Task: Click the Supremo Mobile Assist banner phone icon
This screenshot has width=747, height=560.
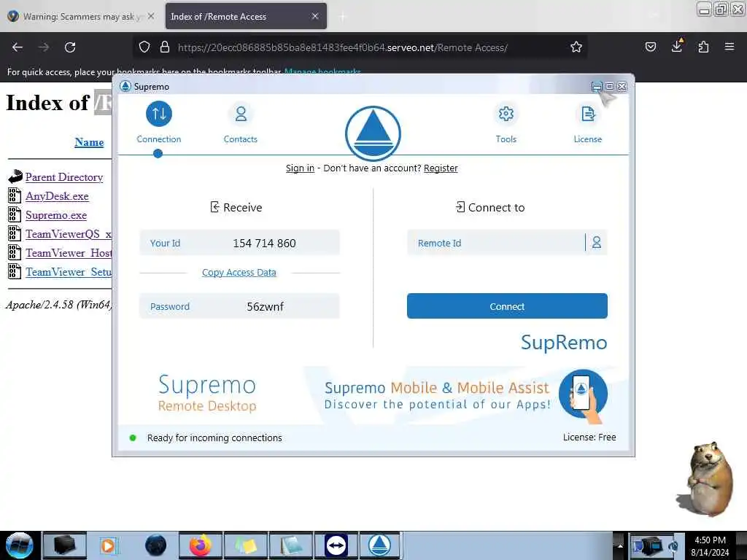Action: [583, 394]
